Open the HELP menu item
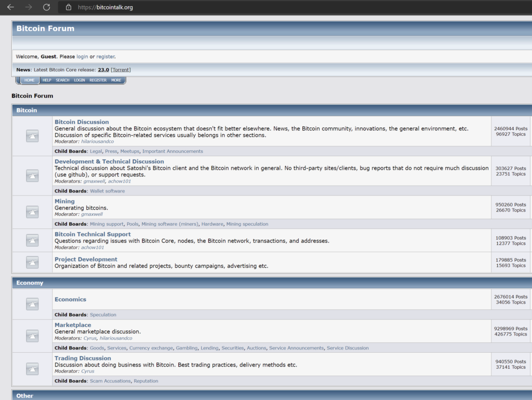532x400 pixels. 47,80
